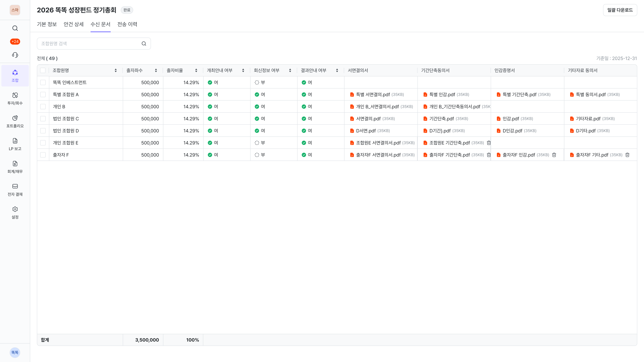Viewport: 644px width, 362px height.
Task: Open the headset support icon
Action: click(15, 55)
